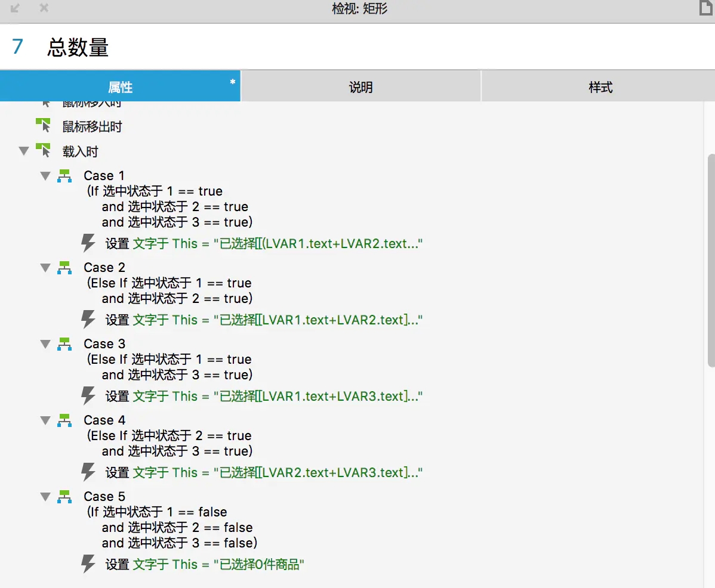This screenshot has height=588, width=715.
Task: Click the lightning icon on Case 1's set-text action
Action: coord(88,243)
